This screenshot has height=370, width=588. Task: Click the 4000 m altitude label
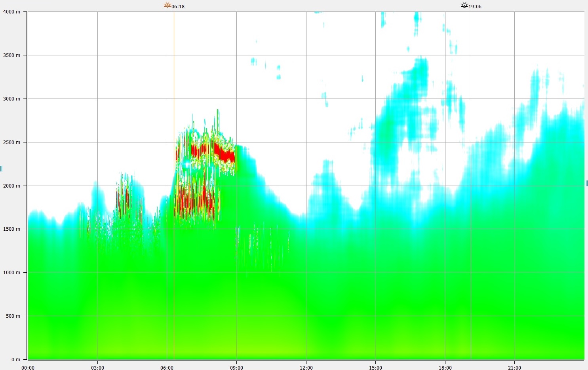(11, 12)
